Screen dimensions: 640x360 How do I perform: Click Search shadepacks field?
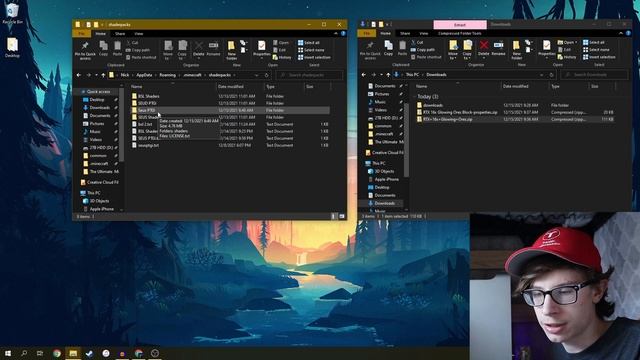(x=309, y=75)
